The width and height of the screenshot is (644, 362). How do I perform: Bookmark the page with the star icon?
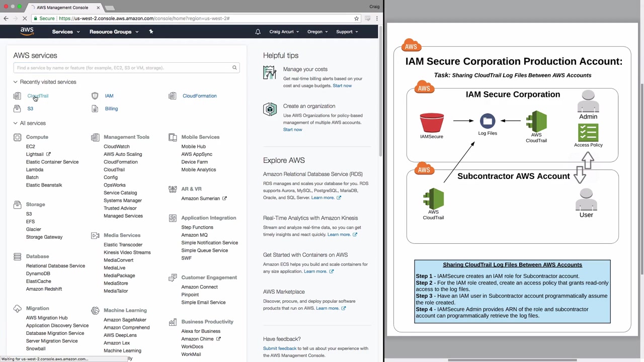356,19
